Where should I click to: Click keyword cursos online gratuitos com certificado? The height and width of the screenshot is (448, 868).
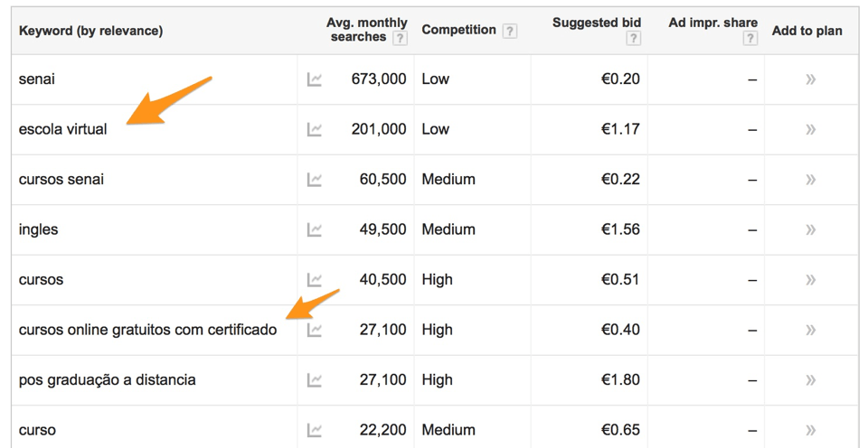pyautogui.click(x=147, y=331)
